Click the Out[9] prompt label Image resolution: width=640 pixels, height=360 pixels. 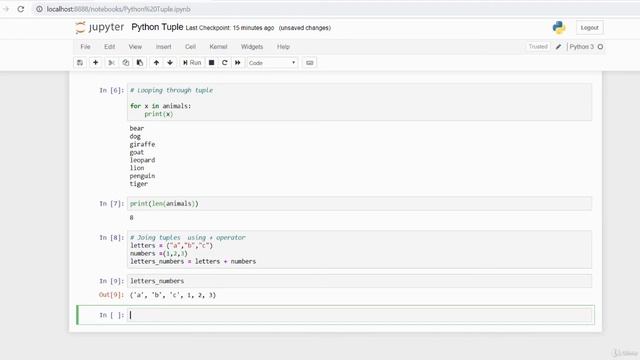[111, 295]
